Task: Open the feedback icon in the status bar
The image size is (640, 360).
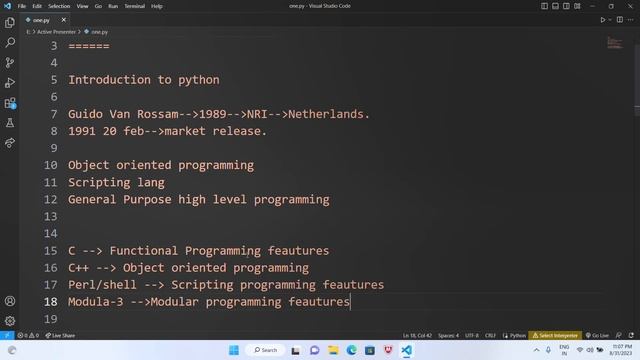Action: (x=619, y=336)
